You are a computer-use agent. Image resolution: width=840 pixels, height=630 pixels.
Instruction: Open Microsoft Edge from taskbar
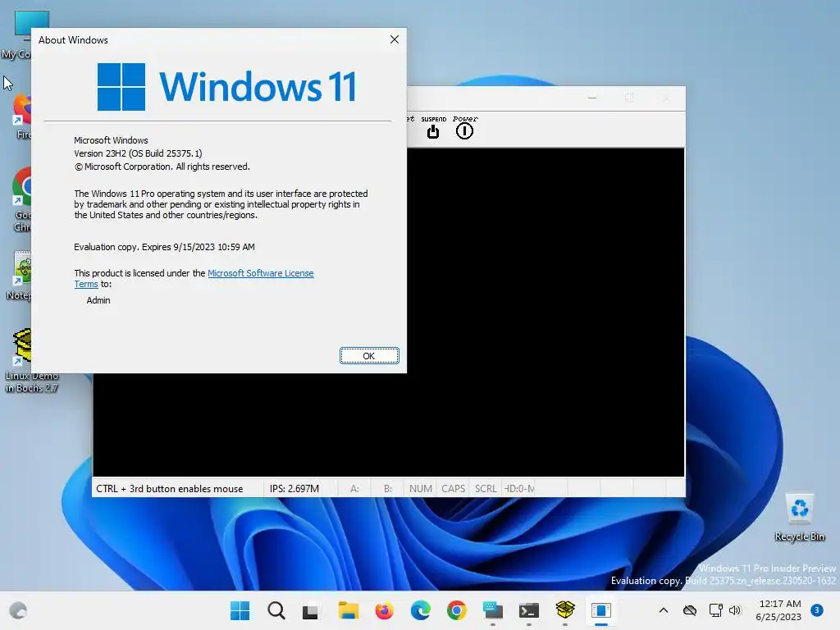(x=420, y=610)
